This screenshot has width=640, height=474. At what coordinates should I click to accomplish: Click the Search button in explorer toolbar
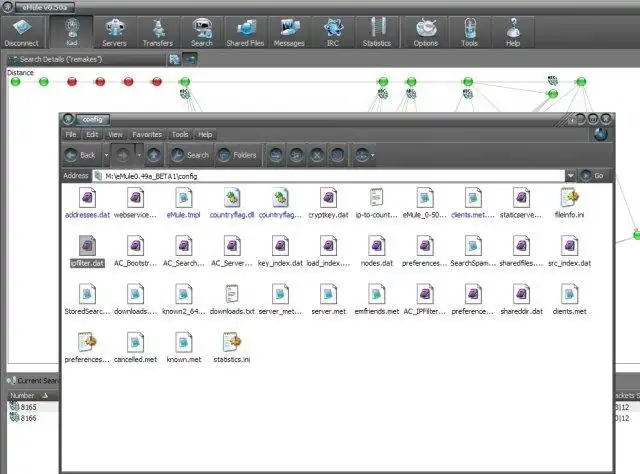[190, 155]
